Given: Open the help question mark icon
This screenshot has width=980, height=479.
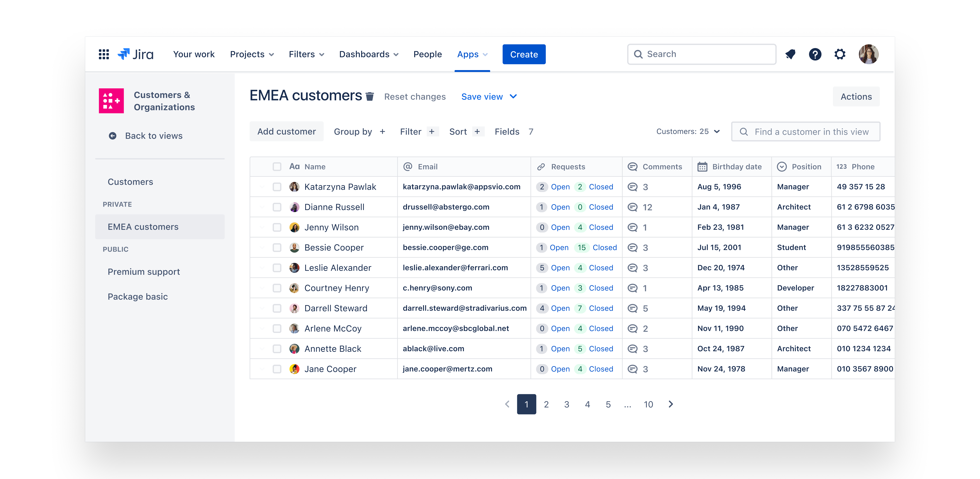Looking at the screenshot, I should pos(815,54).
